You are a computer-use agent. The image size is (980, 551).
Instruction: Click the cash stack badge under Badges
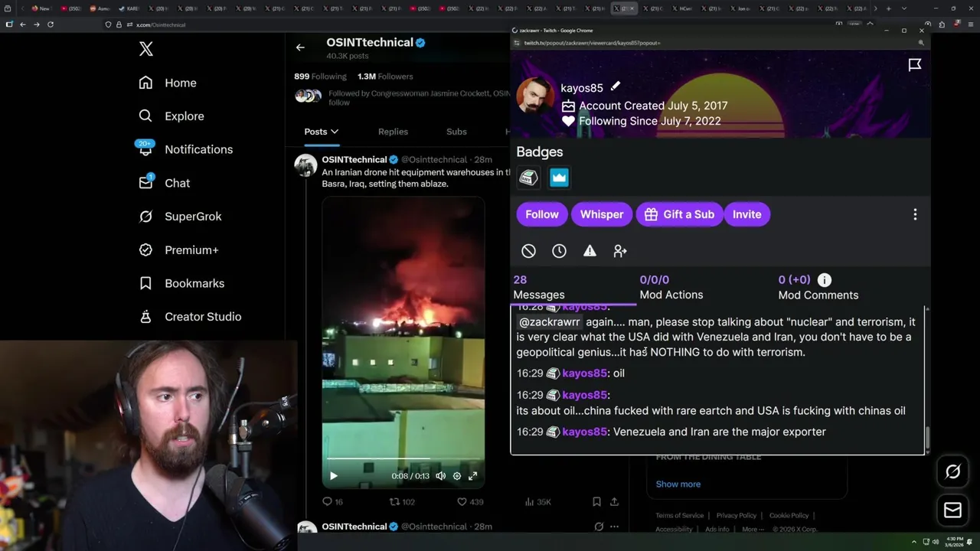coord(528,178)
